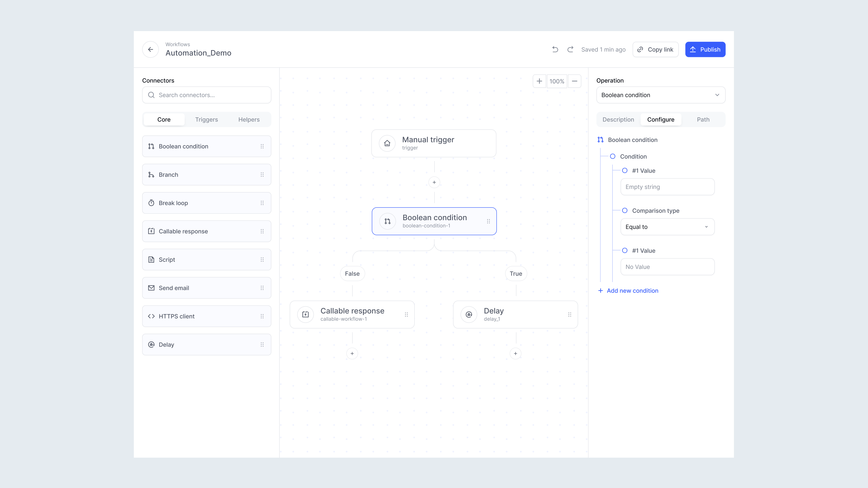This screenshot has height=488, width=868.
Task: Click the undo arrow icon
Action: (555, 49)
